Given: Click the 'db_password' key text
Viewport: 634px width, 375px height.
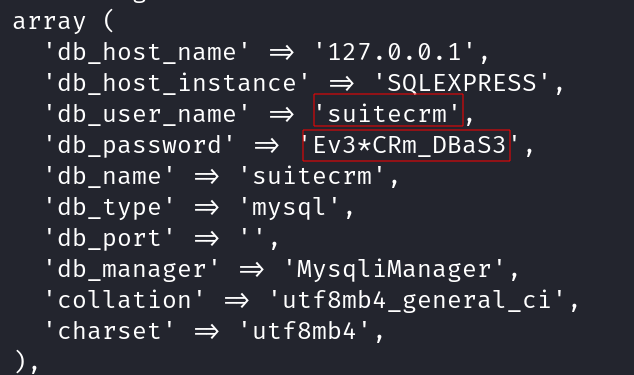Looking at the screenshot, I should [139, 145].
